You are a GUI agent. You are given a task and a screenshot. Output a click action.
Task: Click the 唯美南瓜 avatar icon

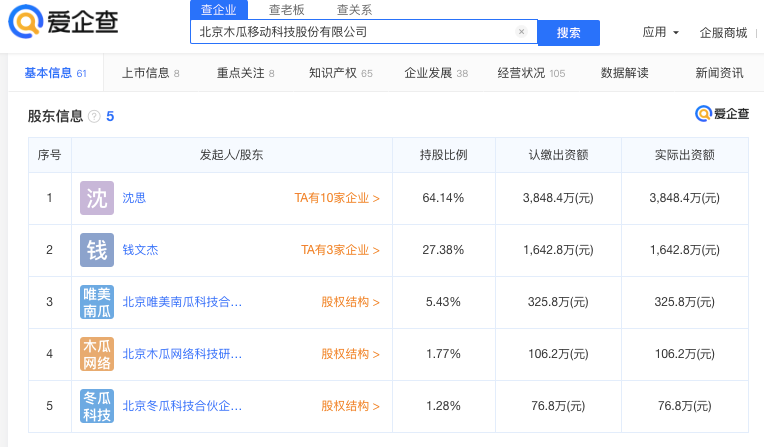pos(97,302)
